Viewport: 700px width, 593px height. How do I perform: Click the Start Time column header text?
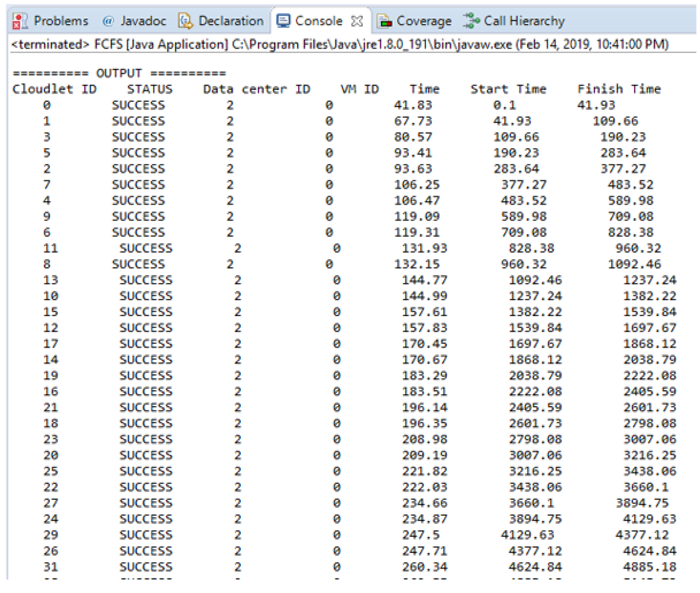coord(508,89)
